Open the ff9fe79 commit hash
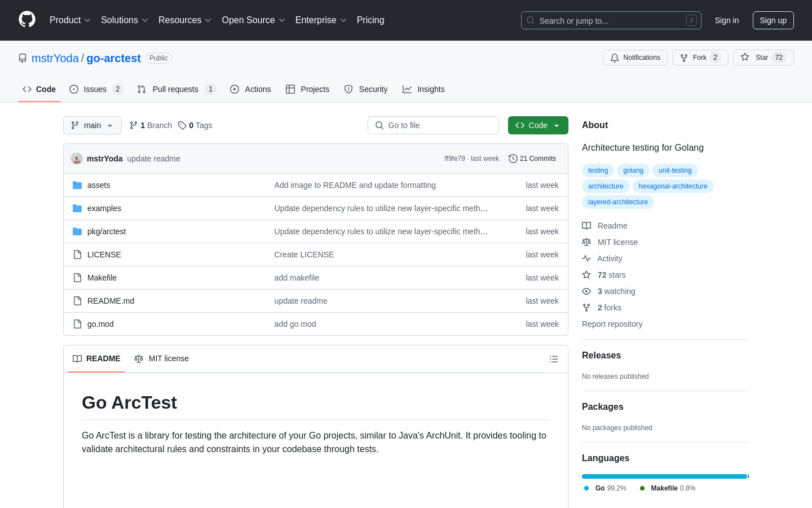This screenshot has width=812, height=508. click(454, 159)
